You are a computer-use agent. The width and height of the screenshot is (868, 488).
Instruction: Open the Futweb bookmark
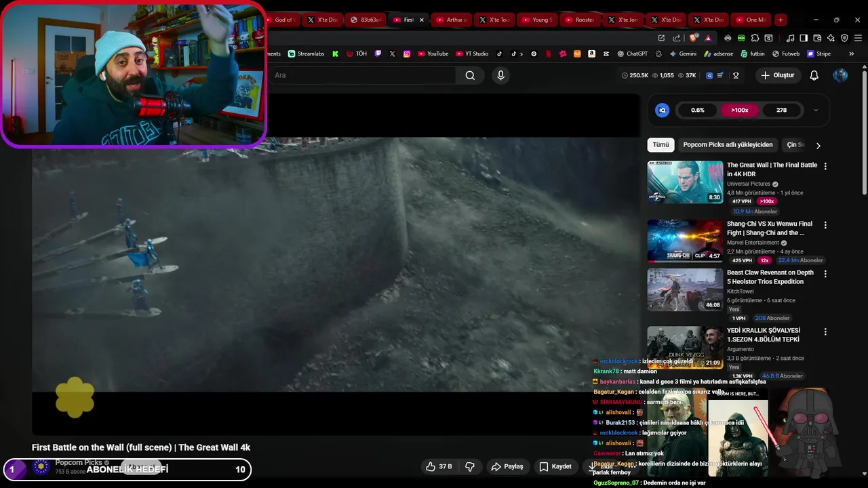click(786, 54)
